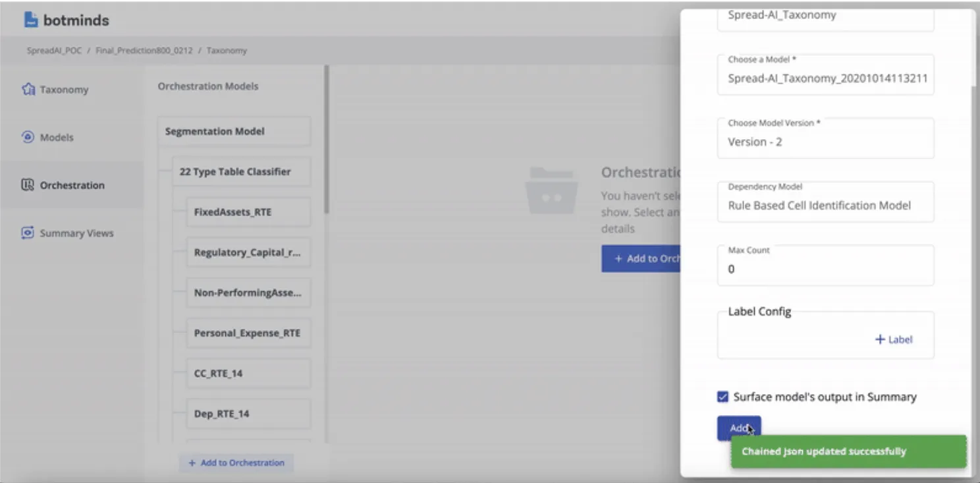Select the Segmentation Model node
Screen dimensions: 980x483
pyautogui.click(x=234, y=131)
